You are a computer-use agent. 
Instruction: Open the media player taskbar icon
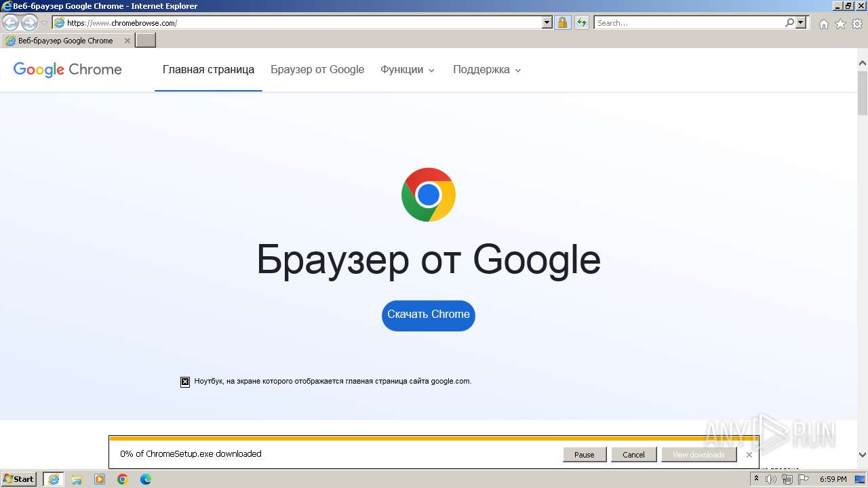click(100, 479)
